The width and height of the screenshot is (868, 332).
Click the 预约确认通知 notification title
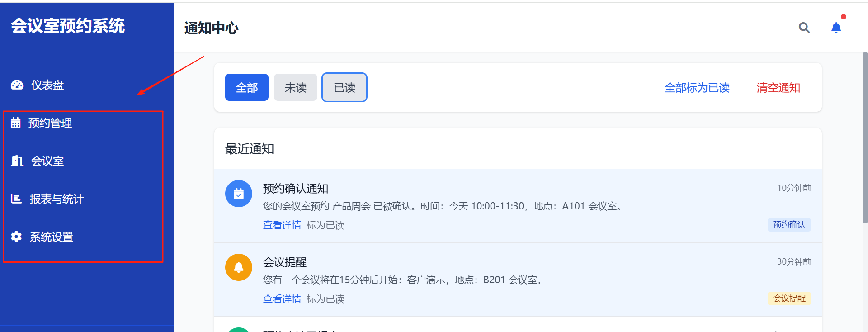pyautogui.click(x=296, y=189)
